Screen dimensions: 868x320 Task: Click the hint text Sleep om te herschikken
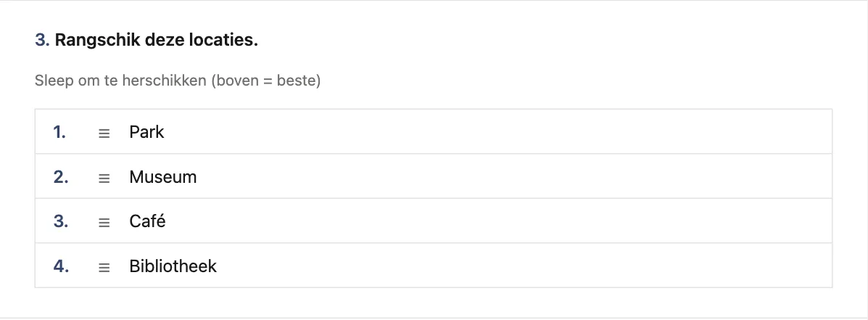(121, 81)
